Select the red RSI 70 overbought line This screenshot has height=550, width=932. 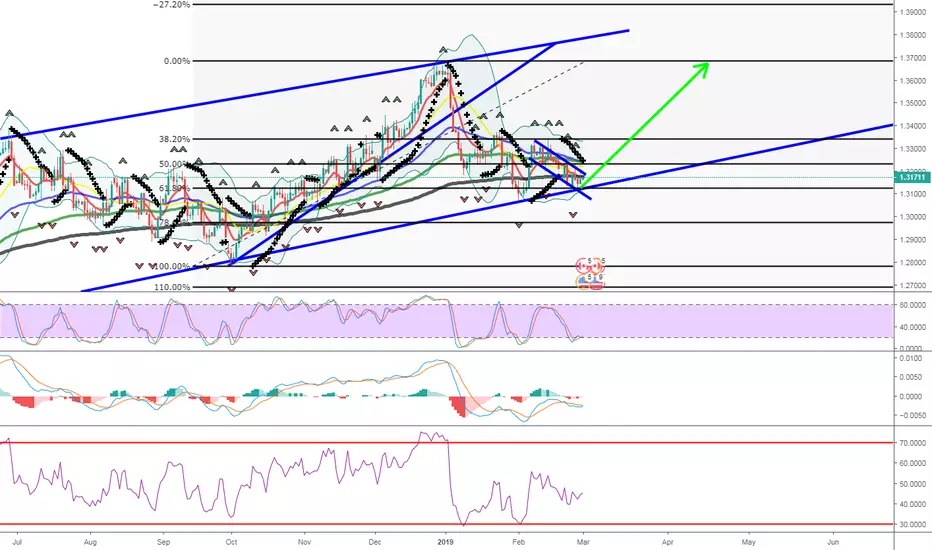[446, 443]
